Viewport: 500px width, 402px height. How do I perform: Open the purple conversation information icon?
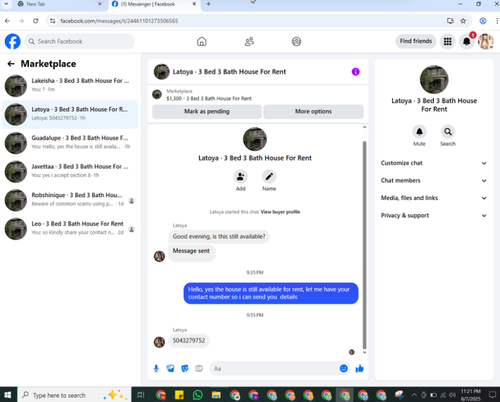tap(356, 72)
